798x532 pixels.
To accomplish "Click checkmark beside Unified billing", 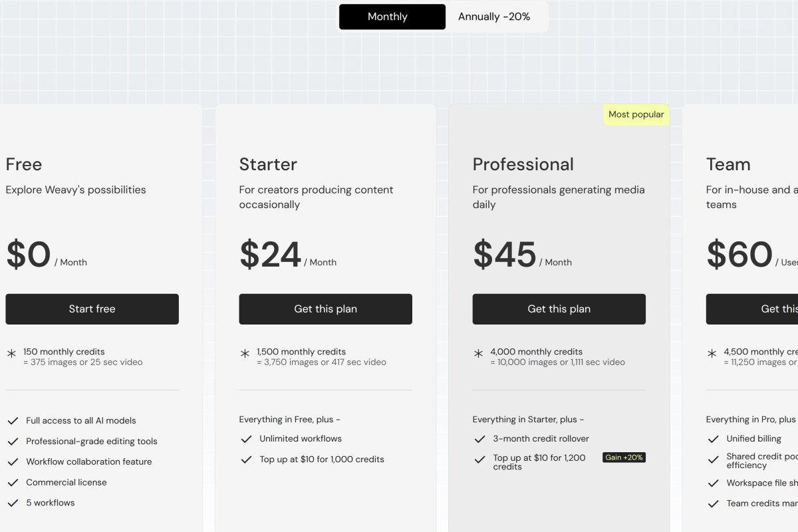I will pyautogui.click(x=714, y=439).
